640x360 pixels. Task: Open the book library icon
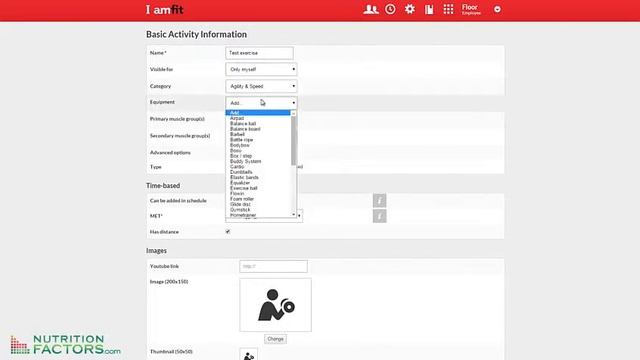[429, 9]
